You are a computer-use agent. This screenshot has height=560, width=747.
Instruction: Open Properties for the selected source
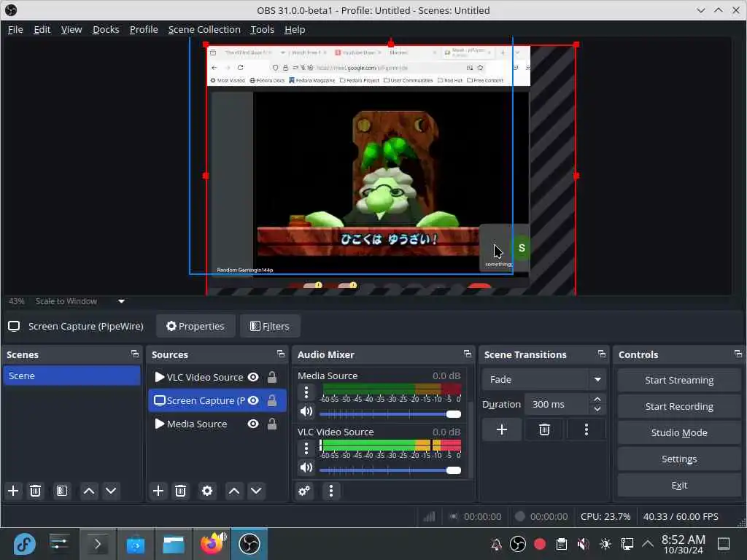[x=196, y=326]
